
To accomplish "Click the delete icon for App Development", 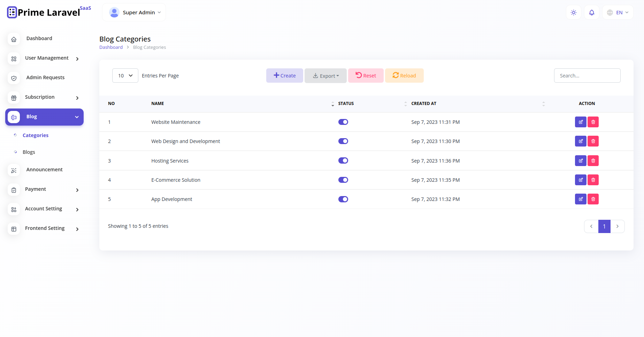I will pyautogui.click(x=593, y=199).
